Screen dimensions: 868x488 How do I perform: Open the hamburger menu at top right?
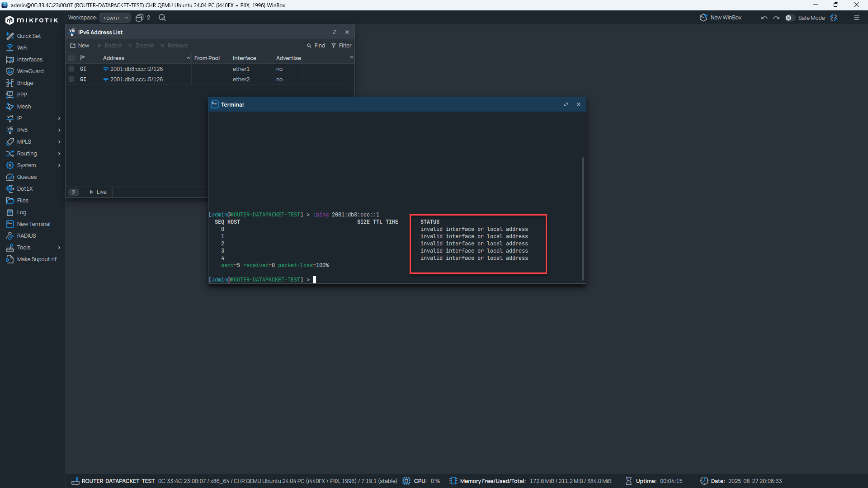856,18
